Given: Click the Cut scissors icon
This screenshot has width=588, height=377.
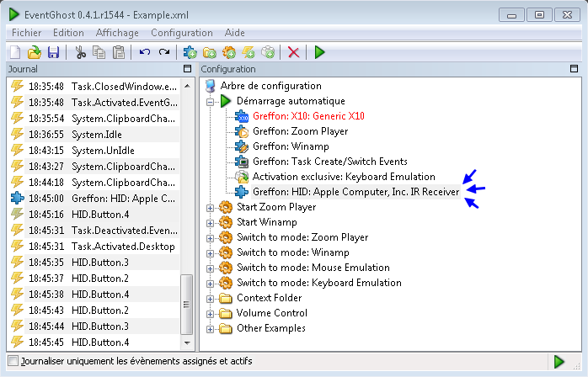Looking at the screenshot, I should (80, 52).
